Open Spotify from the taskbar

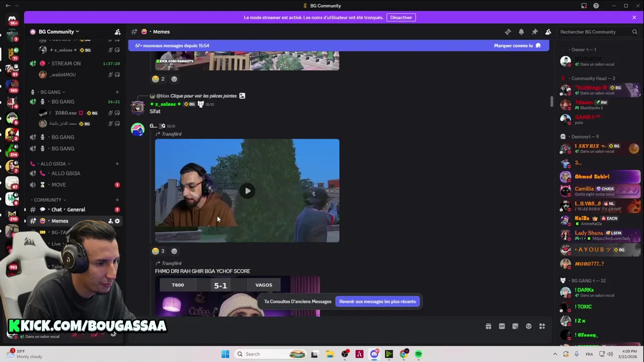(x=418, y=354)
